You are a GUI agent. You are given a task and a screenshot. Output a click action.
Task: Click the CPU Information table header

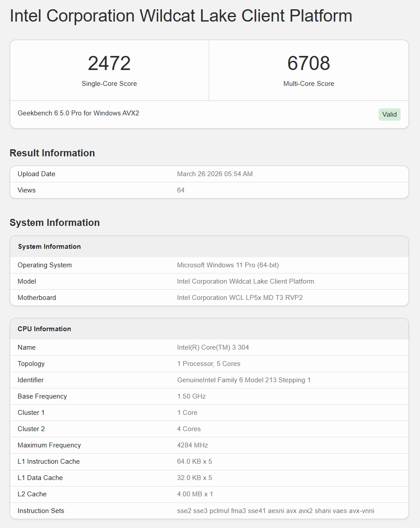(x=44, y=329)
